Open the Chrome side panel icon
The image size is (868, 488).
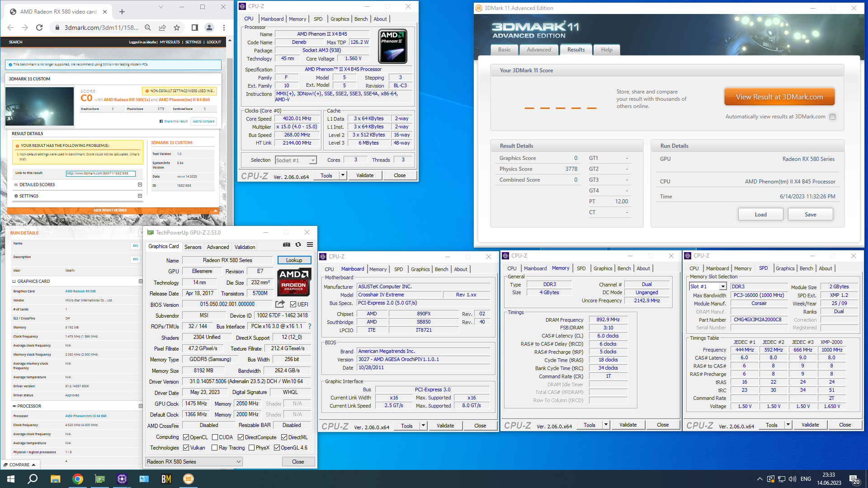coord(195,28)
